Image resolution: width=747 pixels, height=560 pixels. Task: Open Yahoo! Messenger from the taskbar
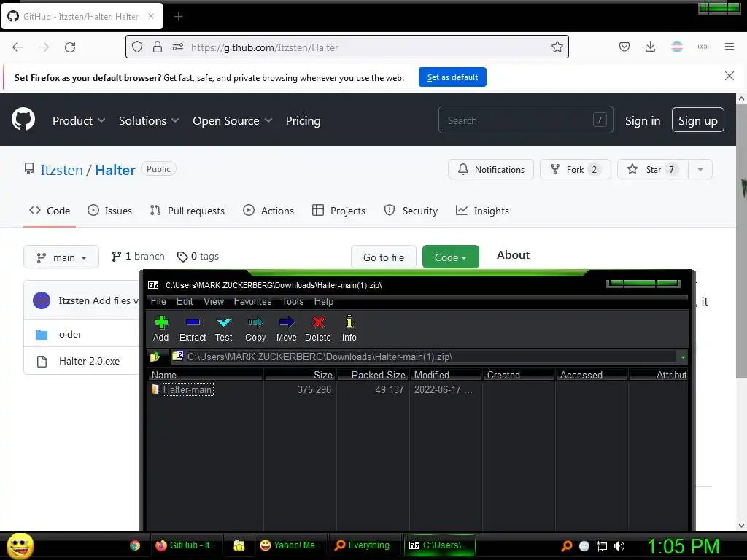click(x=290, y=545)
